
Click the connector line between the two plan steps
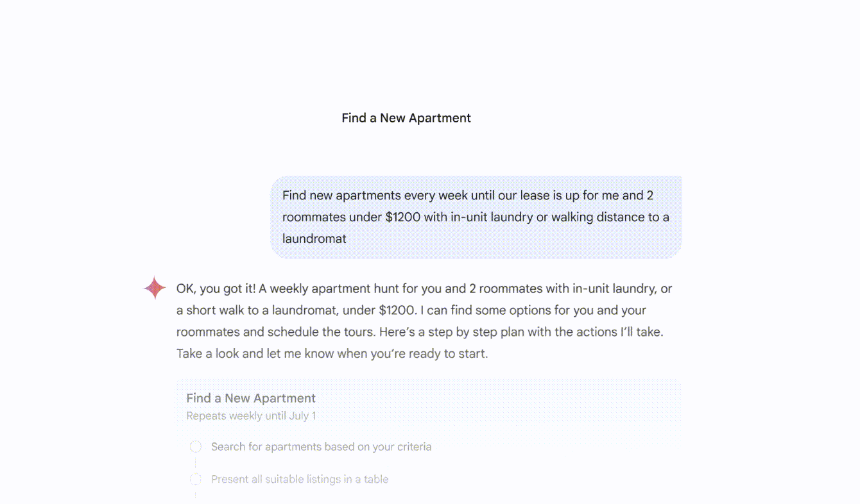[x=196, y=463]
